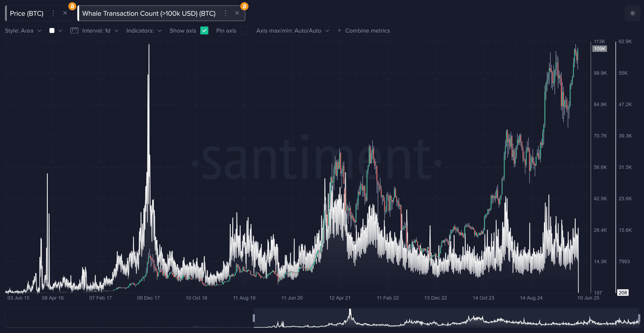This screenshot has height=333, width=644.
Task: Remove the Price (BTC) metric
Action: pos(65,13)
